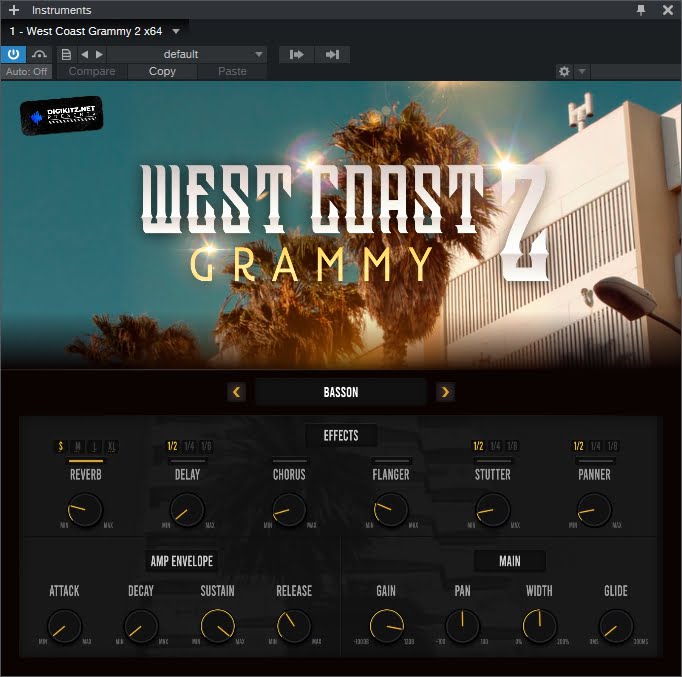Click the Reverb amount knob
682x677 pixels.
tap(85, 510)
